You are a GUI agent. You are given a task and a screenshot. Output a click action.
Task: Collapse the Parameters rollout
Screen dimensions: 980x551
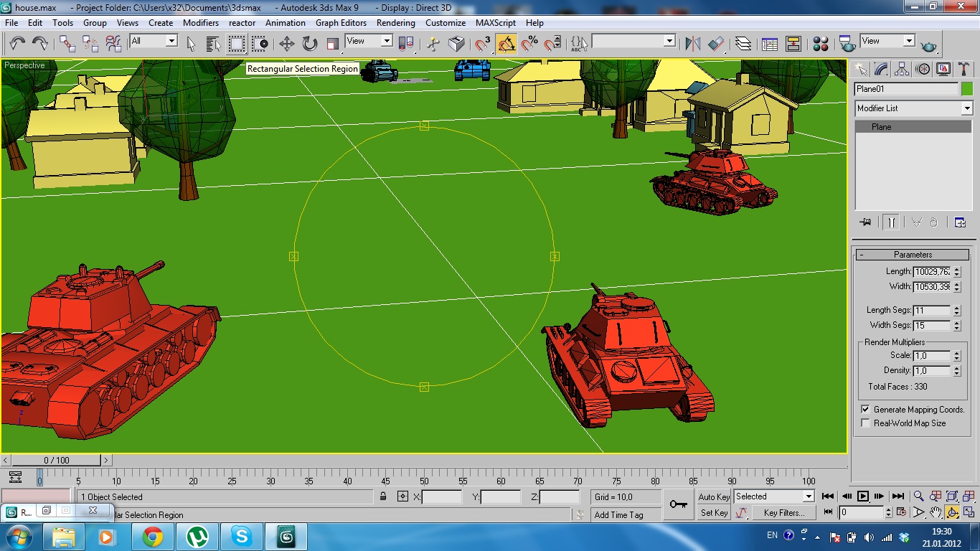(912, 255)
